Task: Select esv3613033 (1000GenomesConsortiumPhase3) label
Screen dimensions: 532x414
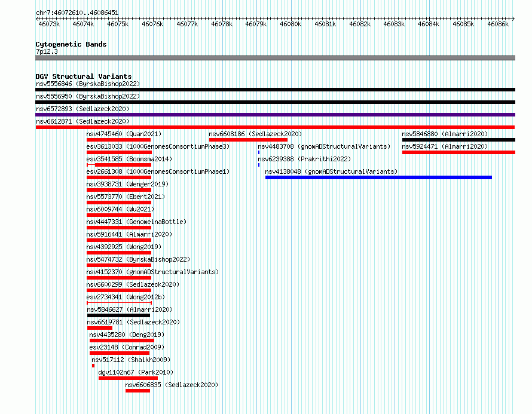Action: coord(158,146)
